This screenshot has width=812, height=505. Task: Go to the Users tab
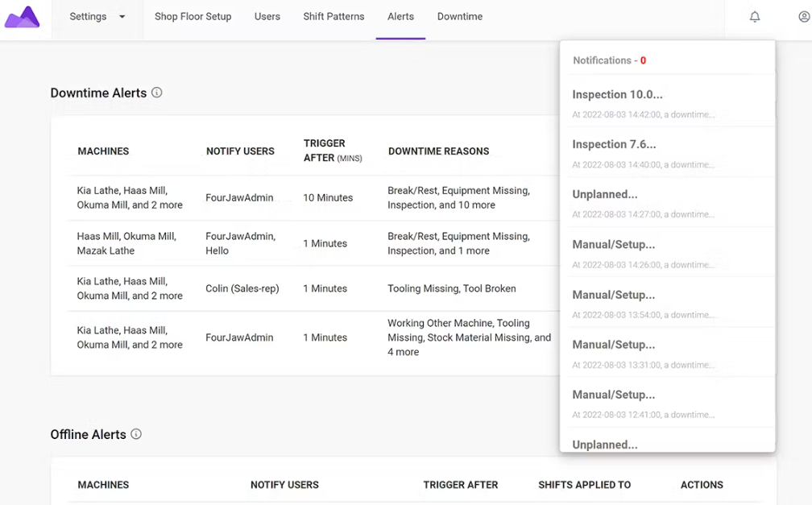(x=267, y=17)
